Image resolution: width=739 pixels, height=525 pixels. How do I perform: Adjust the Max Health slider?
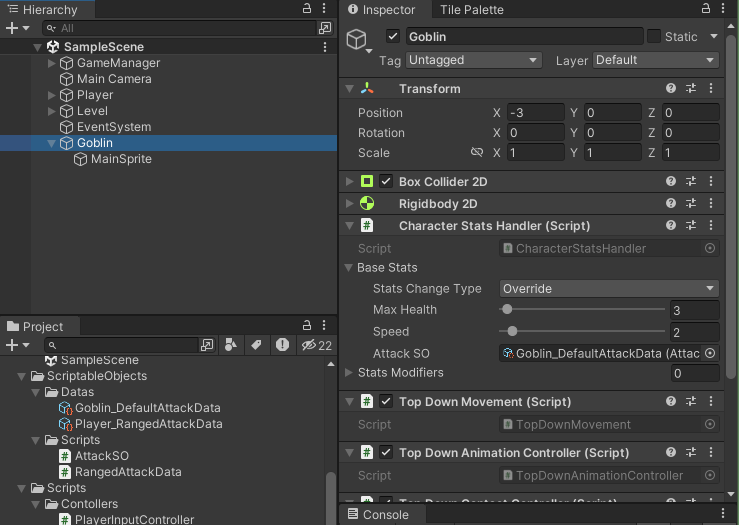(x=583, y=310)
